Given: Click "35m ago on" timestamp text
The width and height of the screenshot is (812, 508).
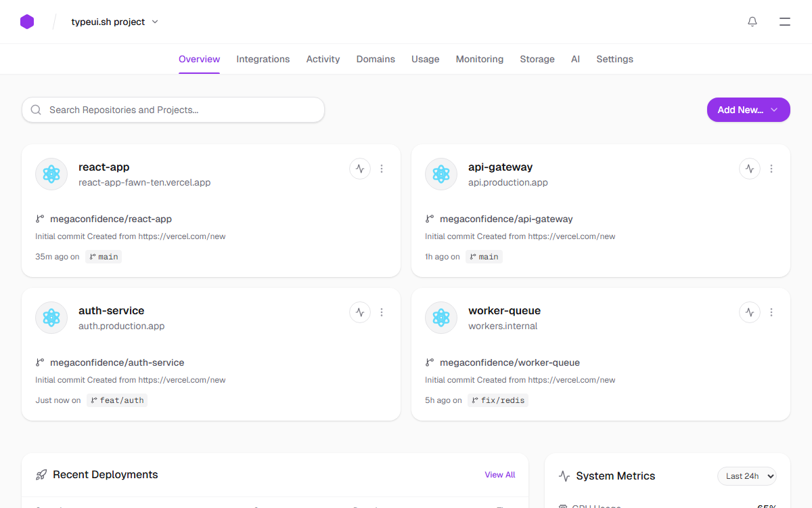Looking at the screenshot, I should pyautogui.click(x=58, y=257).
